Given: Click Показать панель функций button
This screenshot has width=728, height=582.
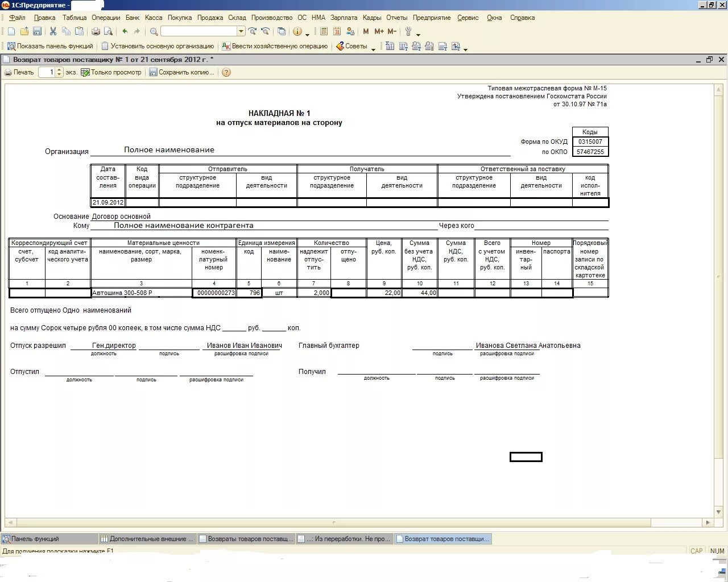Looking at the screenshot, I should pyautogui.click(x=50, y=46).
